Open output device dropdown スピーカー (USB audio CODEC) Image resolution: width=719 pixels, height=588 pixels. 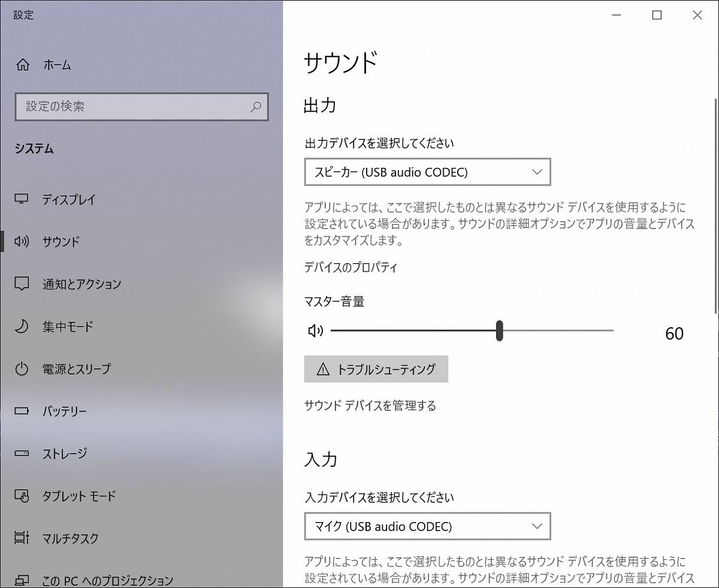(x=427, y=172)
